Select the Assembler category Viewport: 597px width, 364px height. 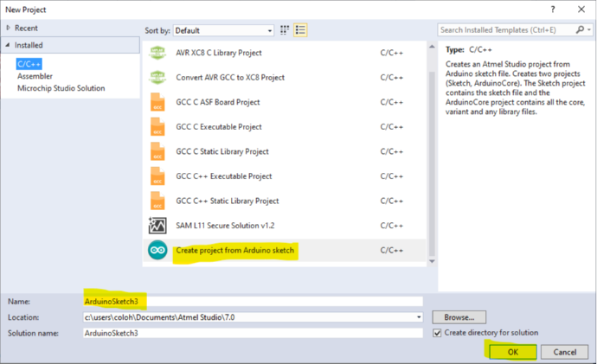point(34,75)
